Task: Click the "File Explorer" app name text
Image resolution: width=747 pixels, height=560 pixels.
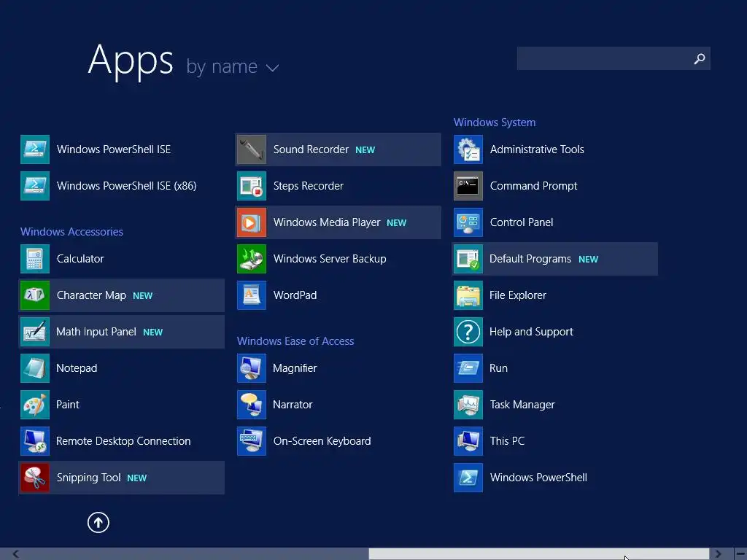Action: tap(518, 295)
